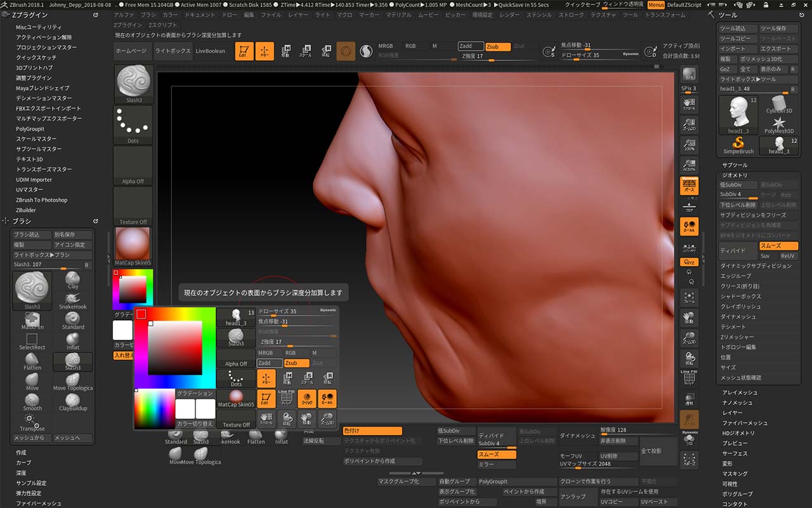Click the SPix 3 slider
The image size is (812, 508).
tap(689, 89)
